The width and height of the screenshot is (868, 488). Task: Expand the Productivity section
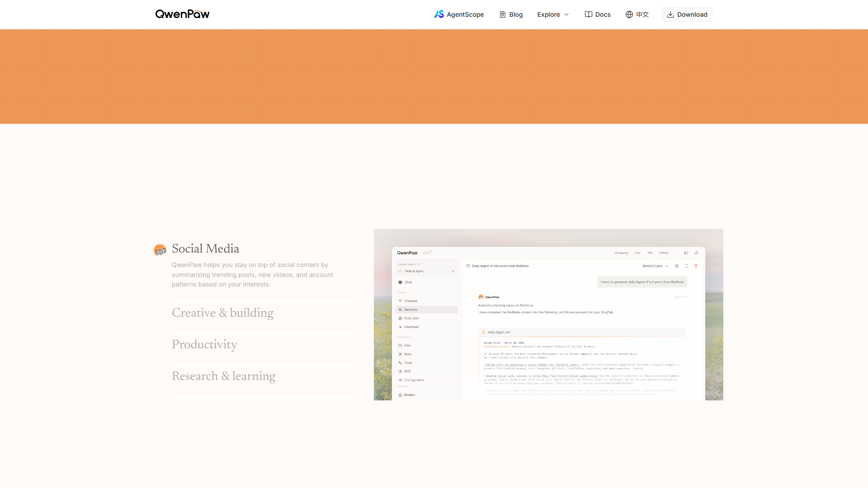pos(204,344)
